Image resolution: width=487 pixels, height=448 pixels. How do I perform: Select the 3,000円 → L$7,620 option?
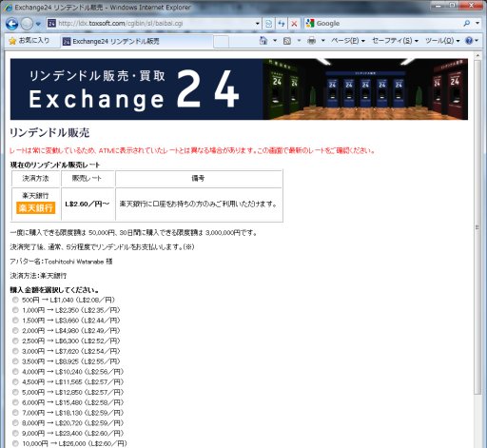coord(15,351)
